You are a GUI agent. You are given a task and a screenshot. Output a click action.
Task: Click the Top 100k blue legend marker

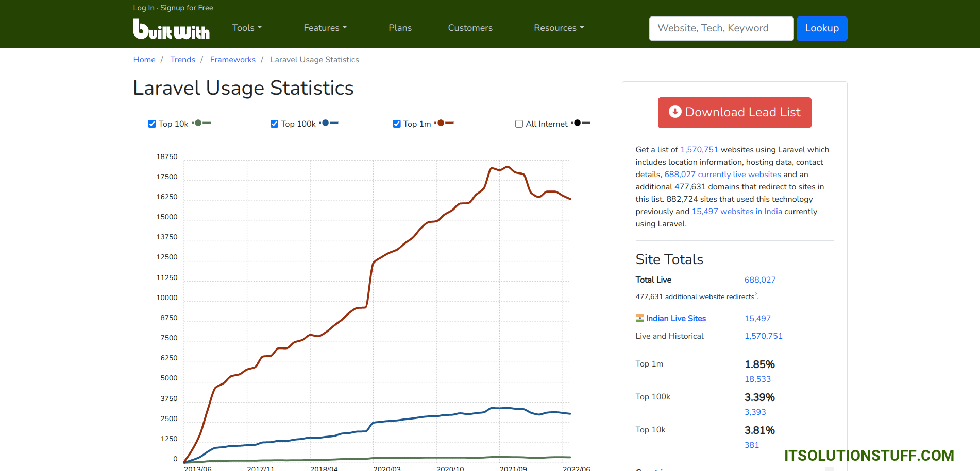(x=329, y=123)
